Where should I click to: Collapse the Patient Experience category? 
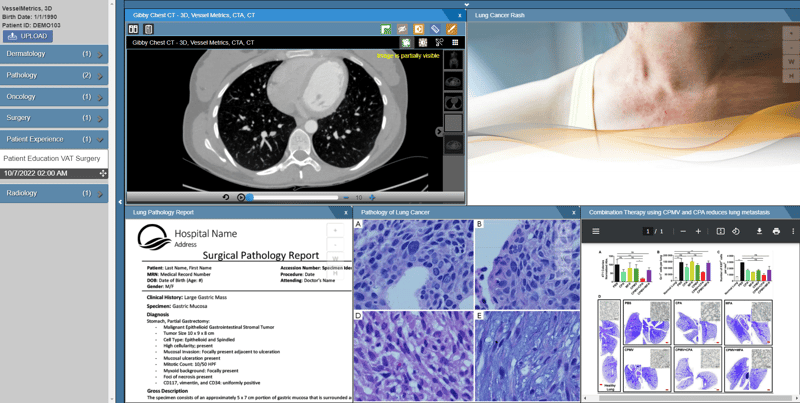(54, 139)
